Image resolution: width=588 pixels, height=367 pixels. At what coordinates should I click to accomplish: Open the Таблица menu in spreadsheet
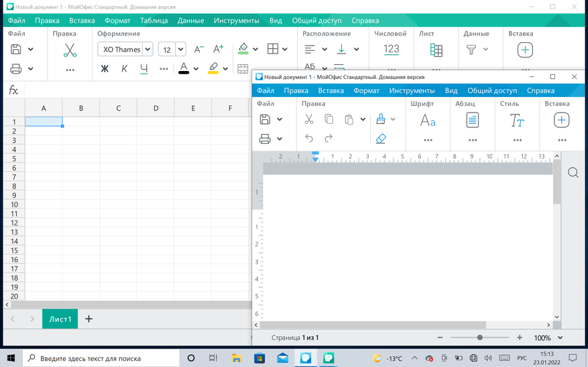coord(154,21)
